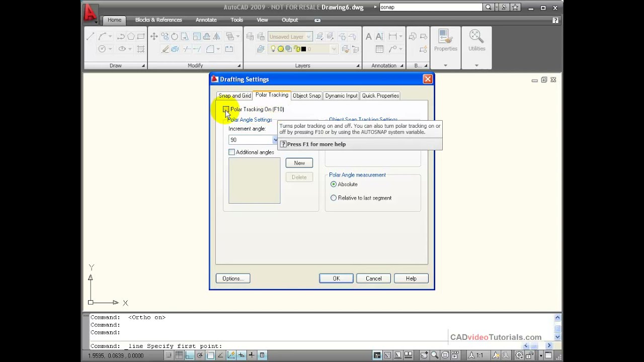This screenshot has width=644, height=362.
Task: Close Drafting Settings with X button
Action: click(x=428, y=79)
